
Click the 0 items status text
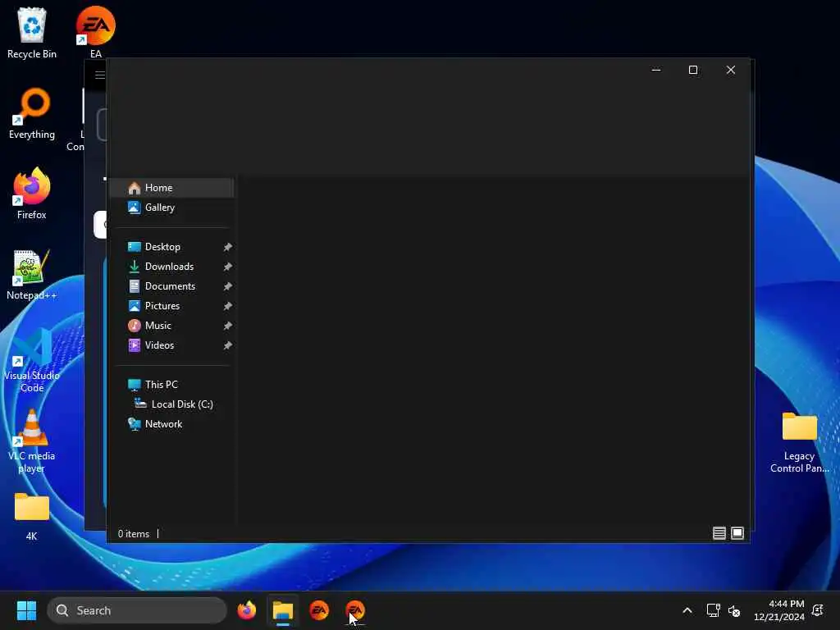coord(134,534)
